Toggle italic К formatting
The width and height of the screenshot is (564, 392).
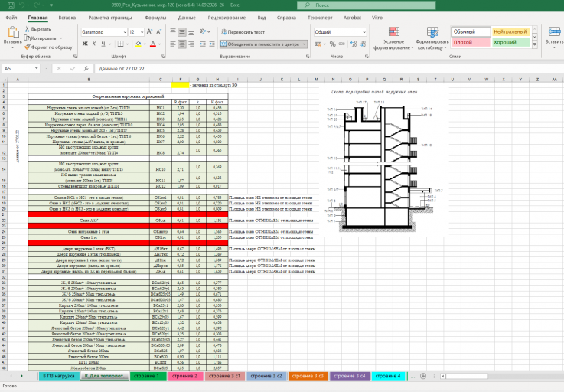coord(94,44)
